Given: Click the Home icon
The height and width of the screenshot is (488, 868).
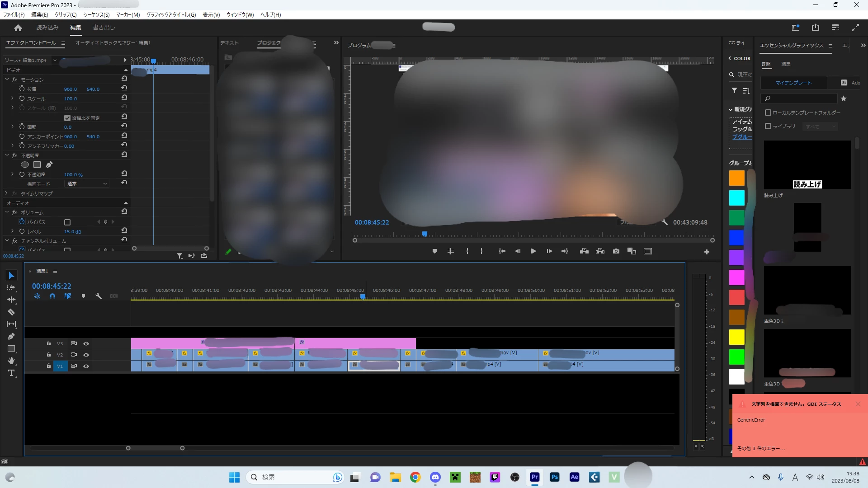Looking at the screenshot, I should tap(18, 28).
